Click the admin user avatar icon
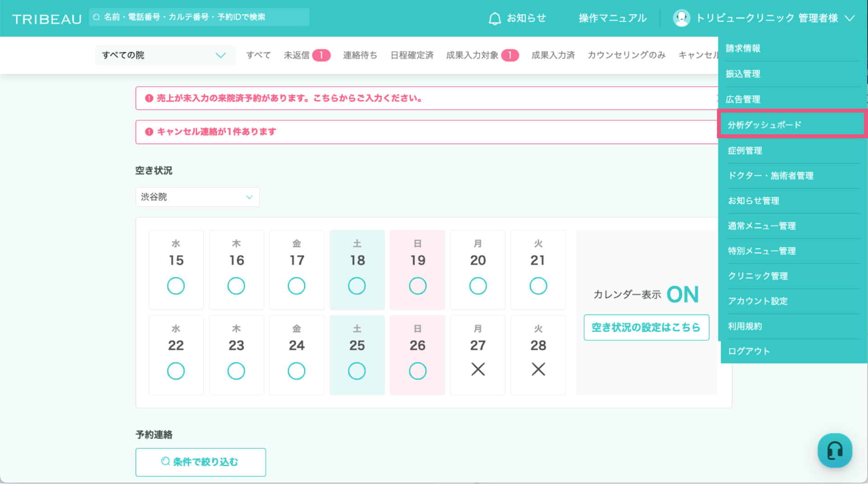Image resolution: width=868 pixels, height=488 pixels. [681, 18]
